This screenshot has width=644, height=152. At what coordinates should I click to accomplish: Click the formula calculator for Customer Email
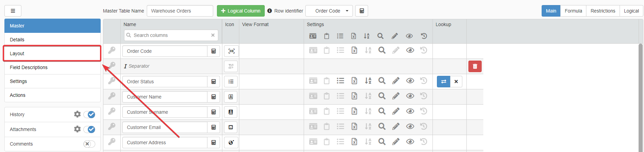point(214,127)
